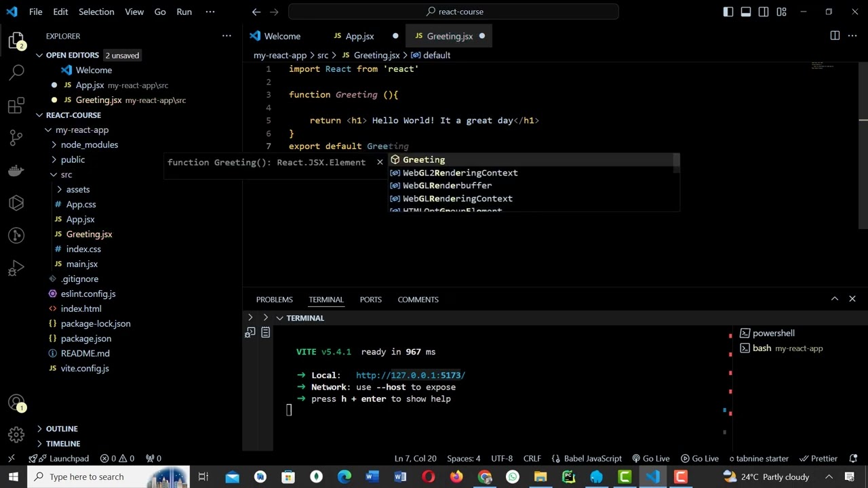The height and width of the screenshot is (488, 868).
Task: Switch to the COMMENTS panel tab
Action: [418, 299]
